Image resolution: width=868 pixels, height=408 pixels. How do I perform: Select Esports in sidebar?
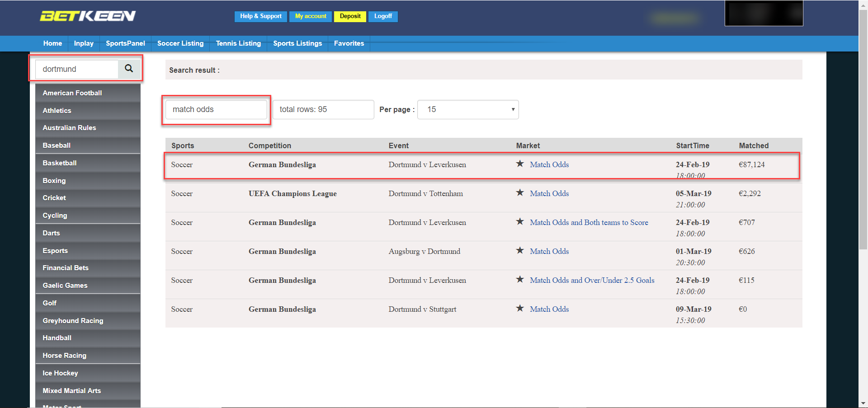click(x=88, y=251)
